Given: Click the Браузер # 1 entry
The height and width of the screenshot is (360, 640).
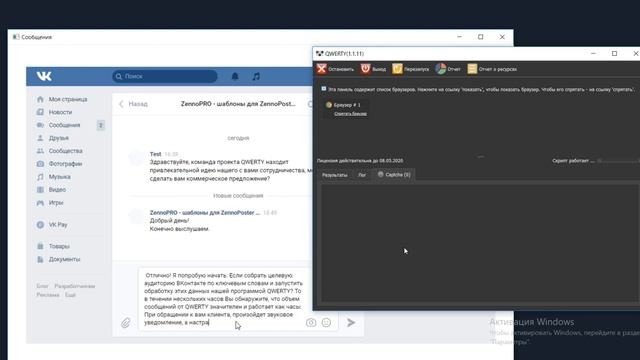Looking at the screenshot, I should (x=343, y=105).
